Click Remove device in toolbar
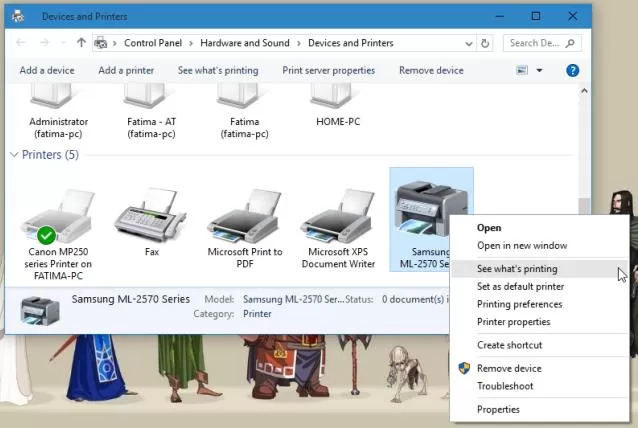The height and width of the screenshot is (428, 638). click(431, 70)
